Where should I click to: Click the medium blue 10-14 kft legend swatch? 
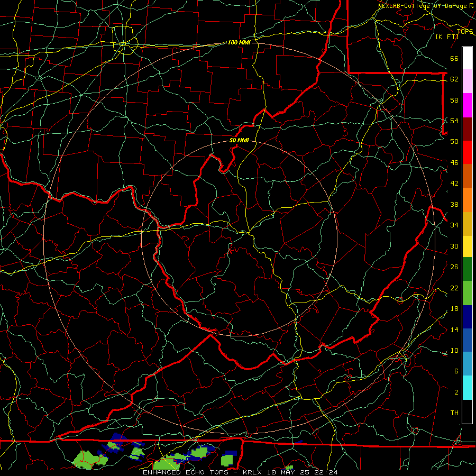(x=467, y=340)
